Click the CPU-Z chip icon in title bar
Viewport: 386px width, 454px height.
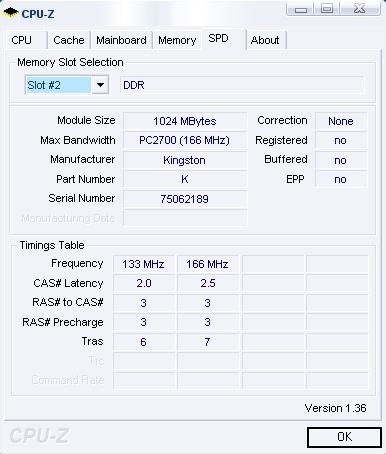click(10, 12)
